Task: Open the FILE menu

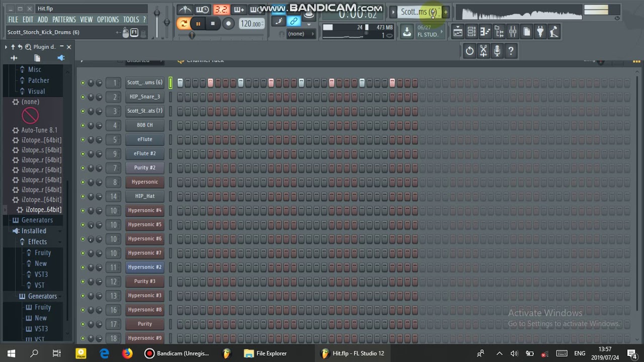Action: click(x=13, y=20)
